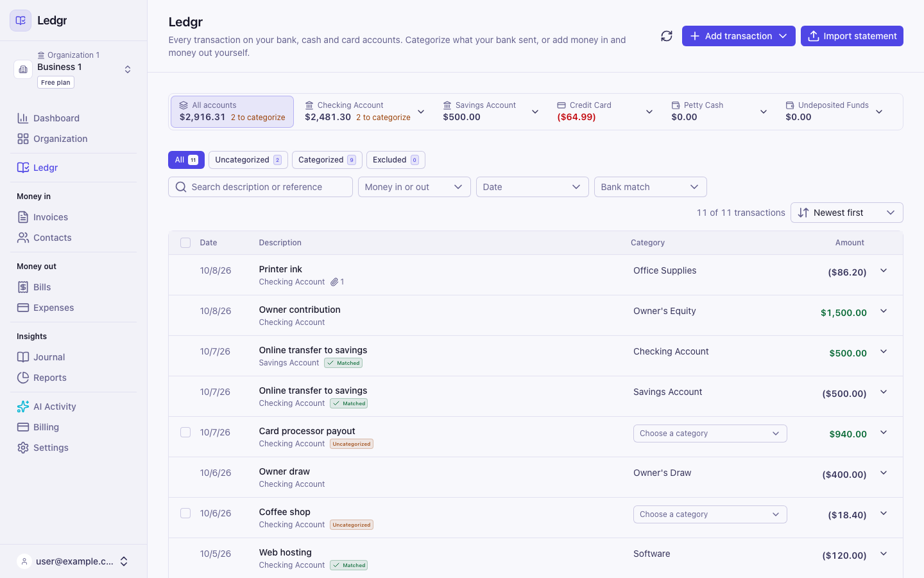The image size is (924, 578).
Task: Select the All transactions tab
Action: [186, 160]
